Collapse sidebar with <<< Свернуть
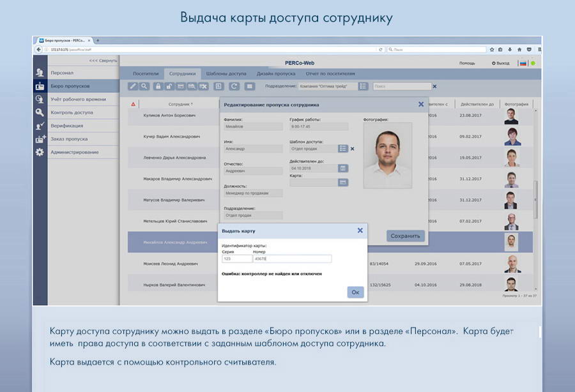This screenshot has width=575, height=392. [103, 61]
